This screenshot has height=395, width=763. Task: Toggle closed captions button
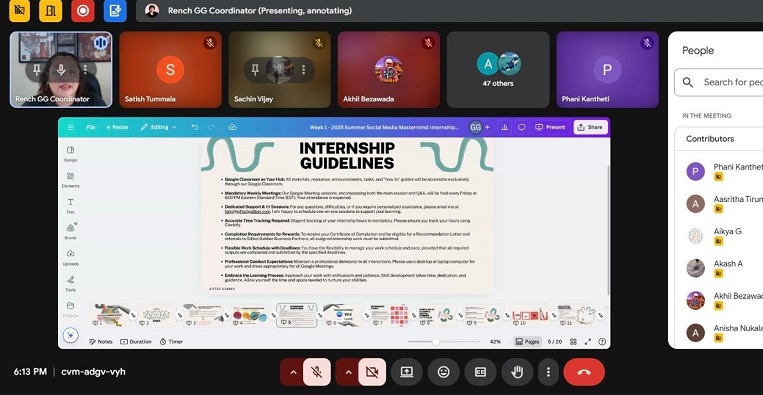coord(480,372)
